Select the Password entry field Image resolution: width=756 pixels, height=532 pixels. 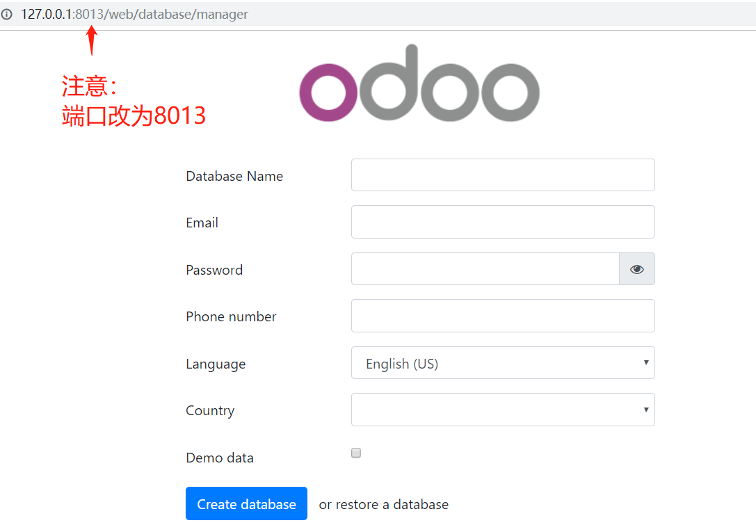485,269
